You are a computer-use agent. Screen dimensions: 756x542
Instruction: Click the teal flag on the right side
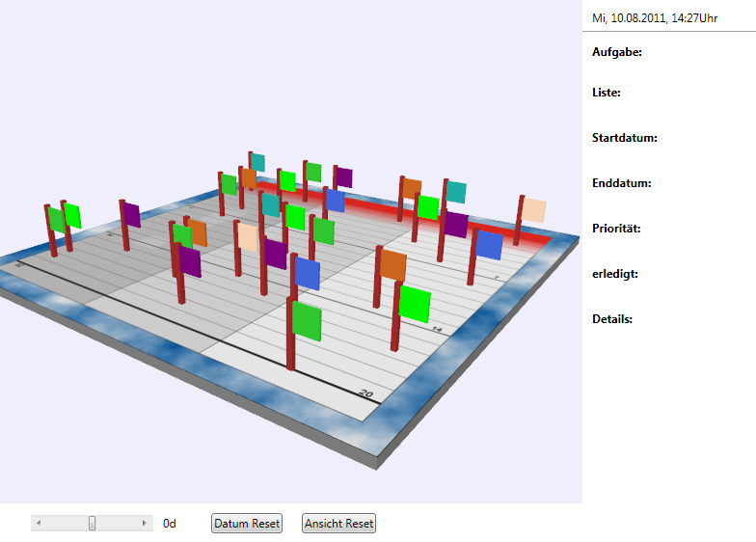456,192
